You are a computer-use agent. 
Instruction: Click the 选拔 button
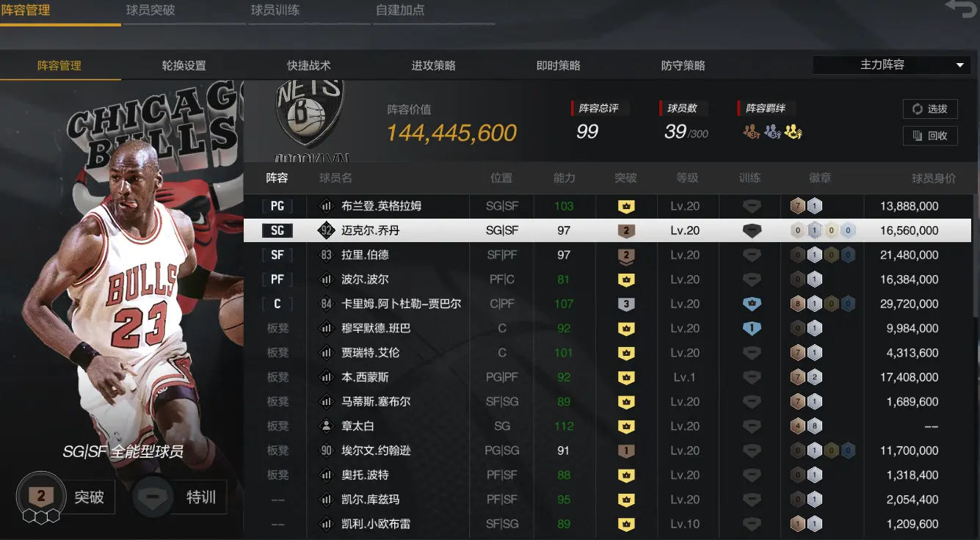coord(930,109)
